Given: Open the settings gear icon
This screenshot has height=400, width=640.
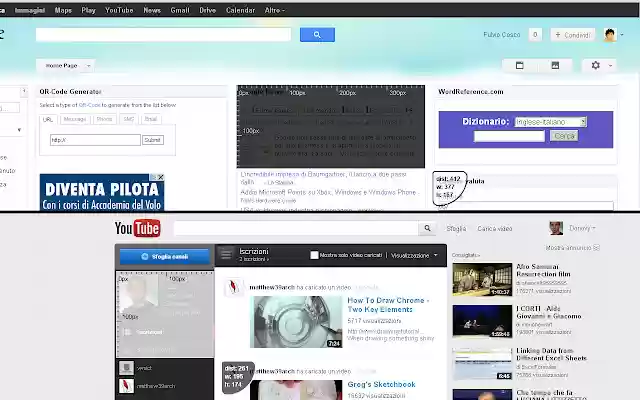Looking at the screenshot, I should coord(596,65).
